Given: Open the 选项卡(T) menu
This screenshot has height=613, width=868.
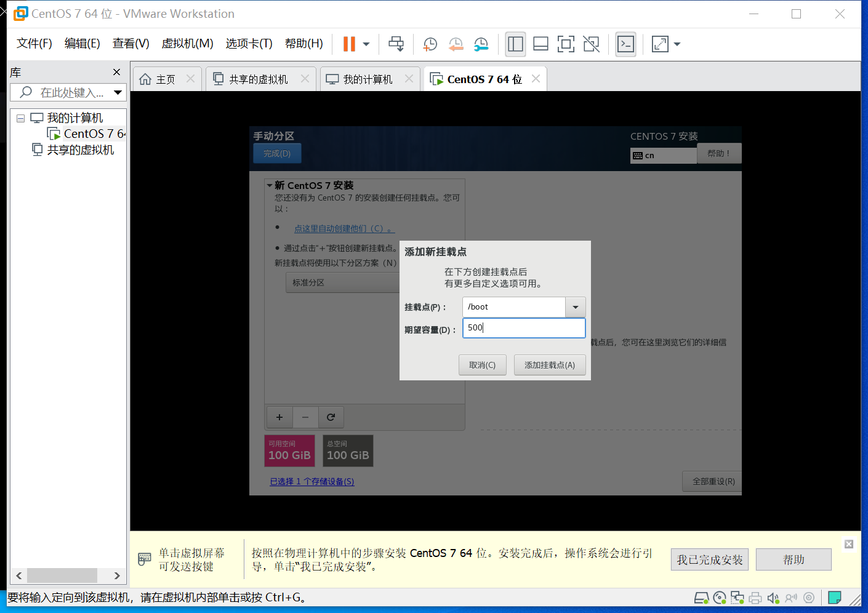Looking at the screenshot, I should (x=249, y=43).
